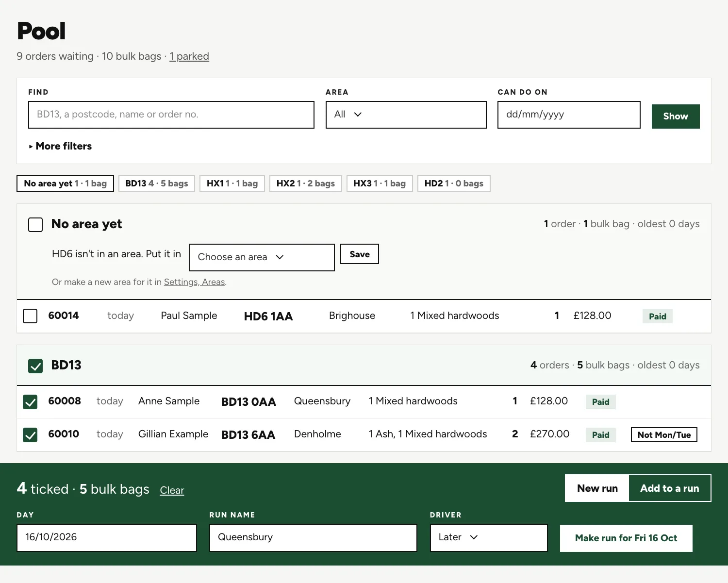Open the Settings, Areas link
The image size is (728, 583).
pos(195,282)
